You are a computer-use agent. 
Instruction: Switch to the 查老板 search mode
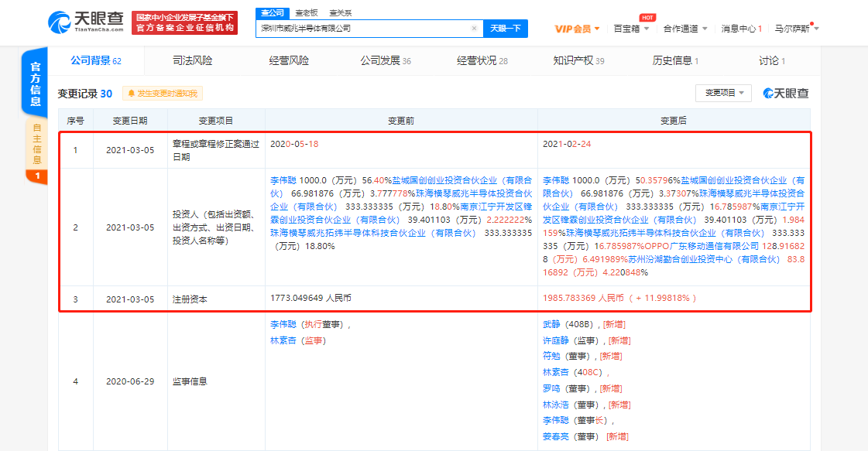(307, 12)
